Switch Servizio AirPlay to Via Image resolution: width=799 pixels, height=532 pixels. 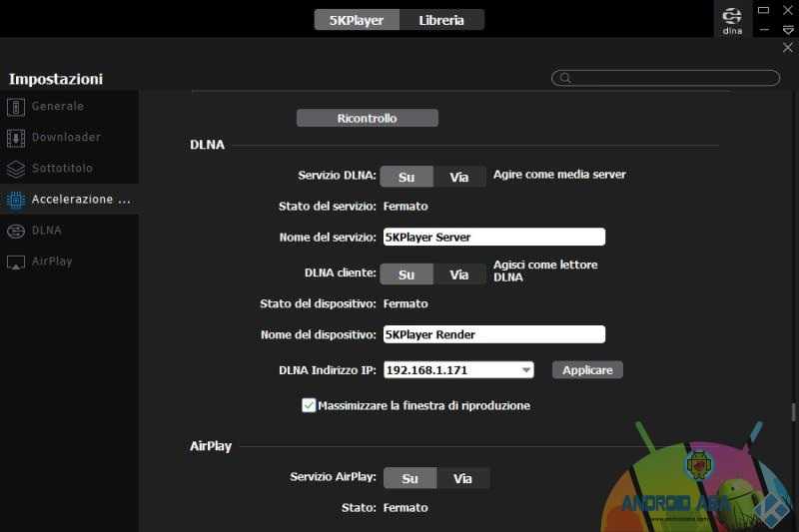462,478
